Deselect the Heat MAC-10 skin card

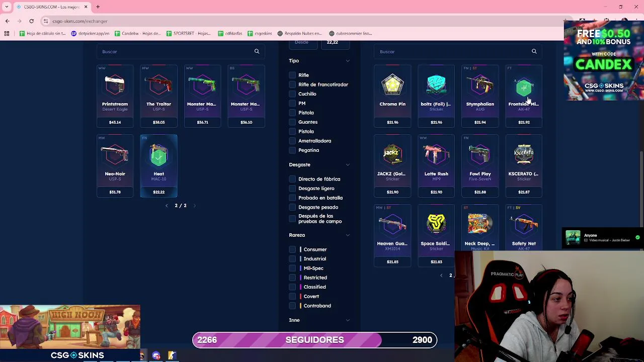(x=158, y=166)
